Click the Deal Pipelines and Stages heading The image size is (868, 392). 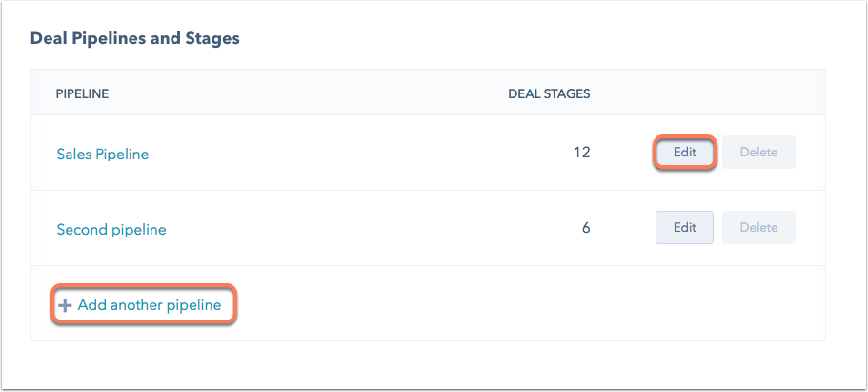134,39
